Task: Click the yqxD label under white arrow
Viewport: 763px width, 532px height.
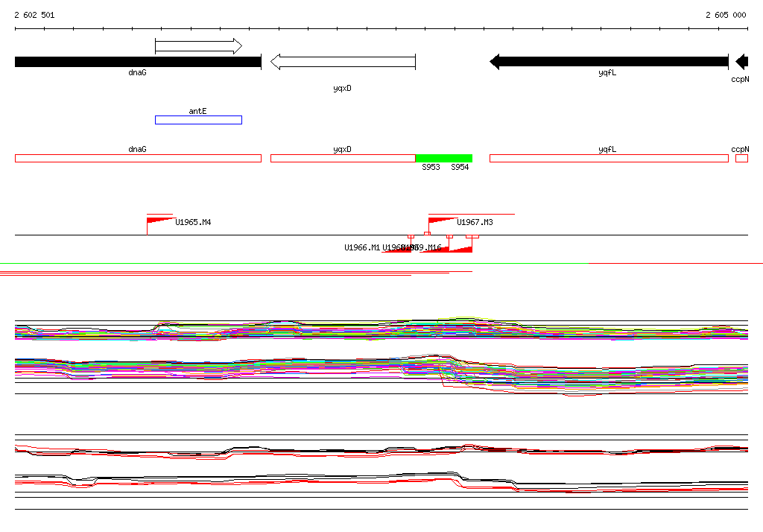Action: [x=342, y=88]
